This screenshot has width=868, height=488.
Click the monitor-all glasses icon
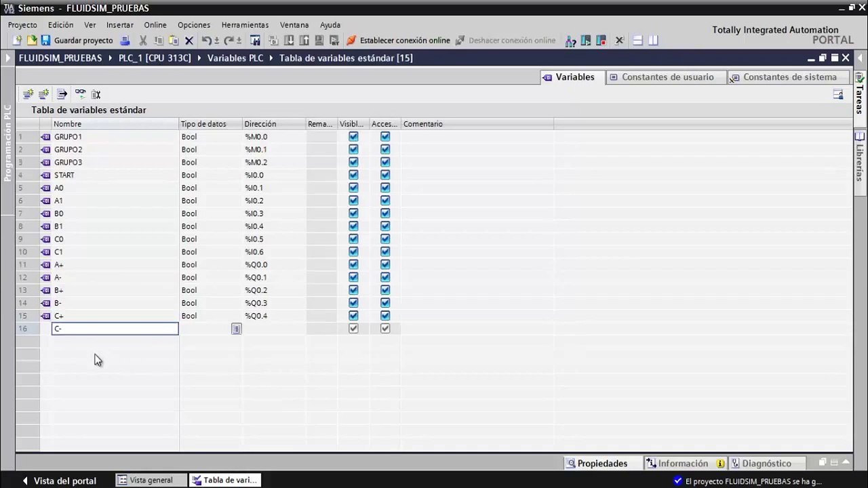click(x=80, y=94)
